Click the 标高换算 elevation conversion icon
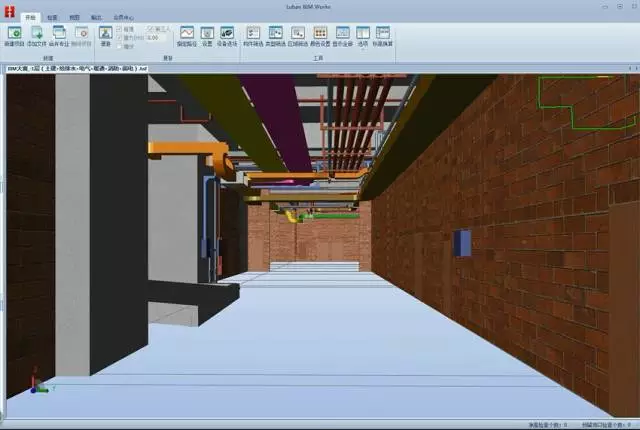Viewport: 640px width, 430px height. (383, 35)
